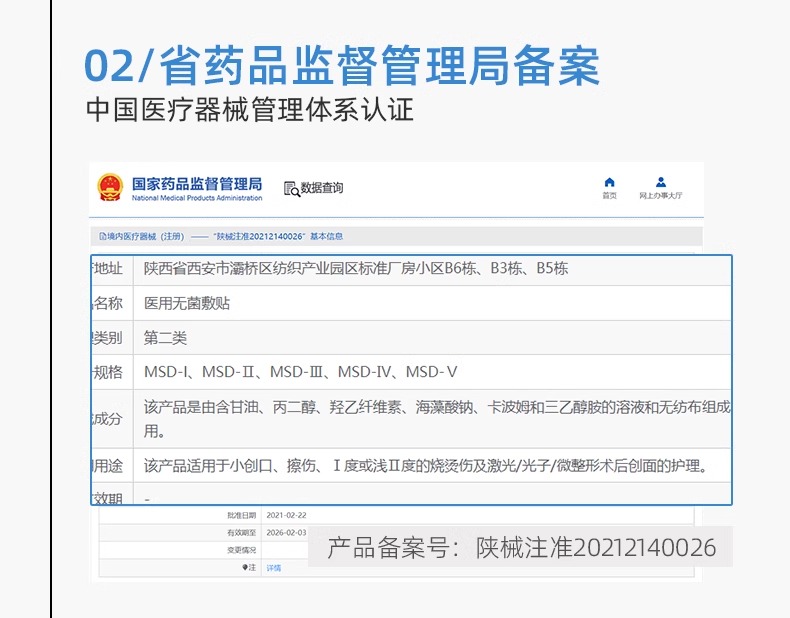Go to 首页 via the house icon
This screenshot has width=790, height=618.
(x=609, y=182)
